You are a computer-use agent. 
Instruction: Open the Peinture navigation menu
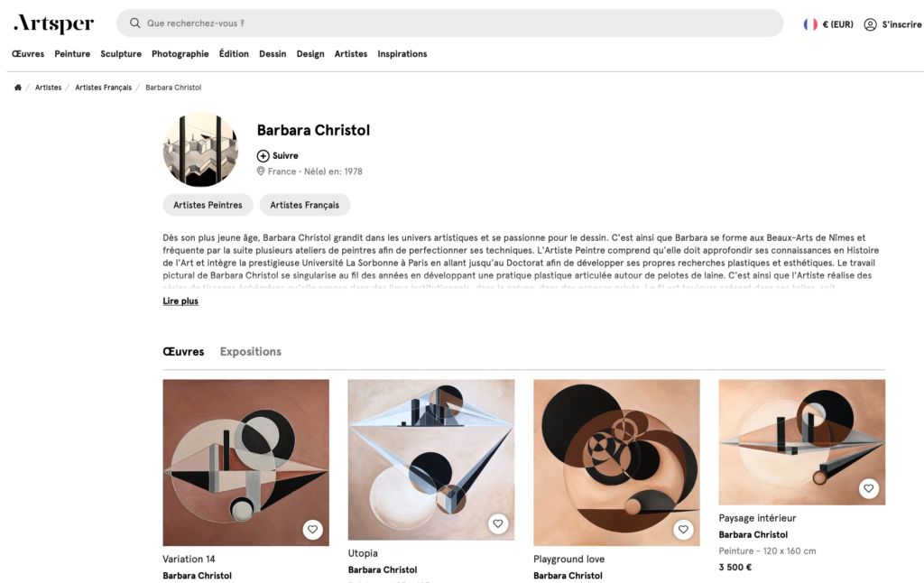pyautogui.click(x=72, y=53)
